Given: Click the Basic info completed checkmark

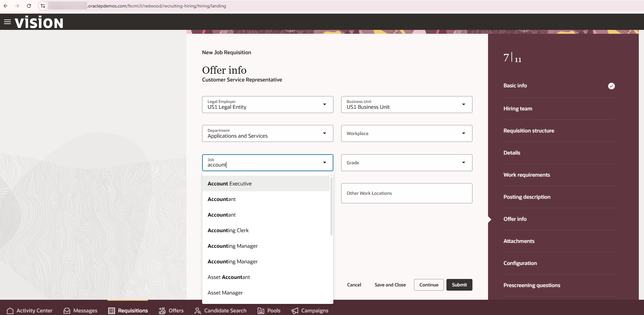Looking at the screenshot, I should point(612,86).
